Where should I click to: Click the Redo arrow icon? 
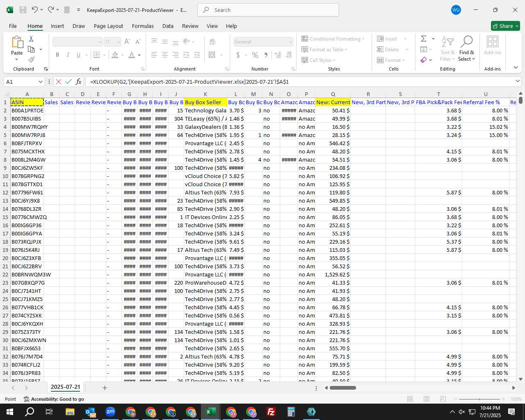[x=50, y=10]
